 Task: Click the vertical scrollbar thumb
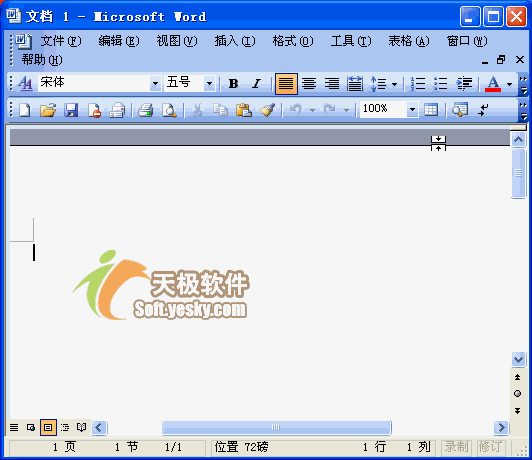[518, 173]
